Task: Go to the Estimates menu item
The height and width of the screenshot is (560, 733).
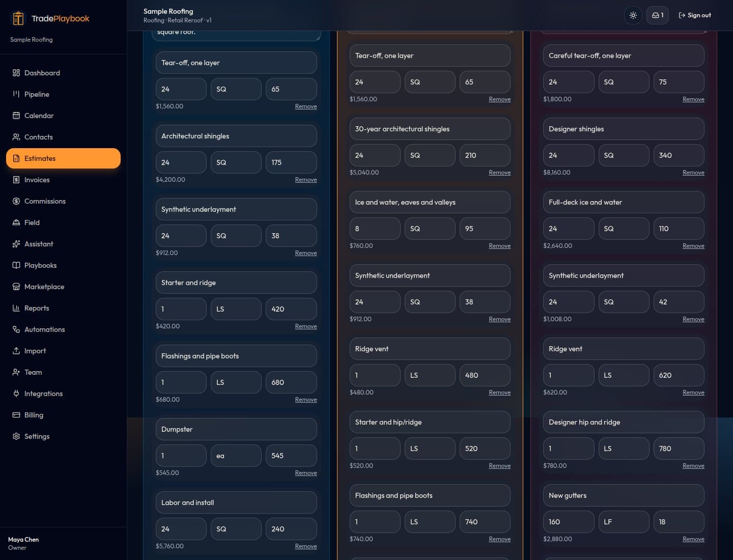Action: coord(63,158)
